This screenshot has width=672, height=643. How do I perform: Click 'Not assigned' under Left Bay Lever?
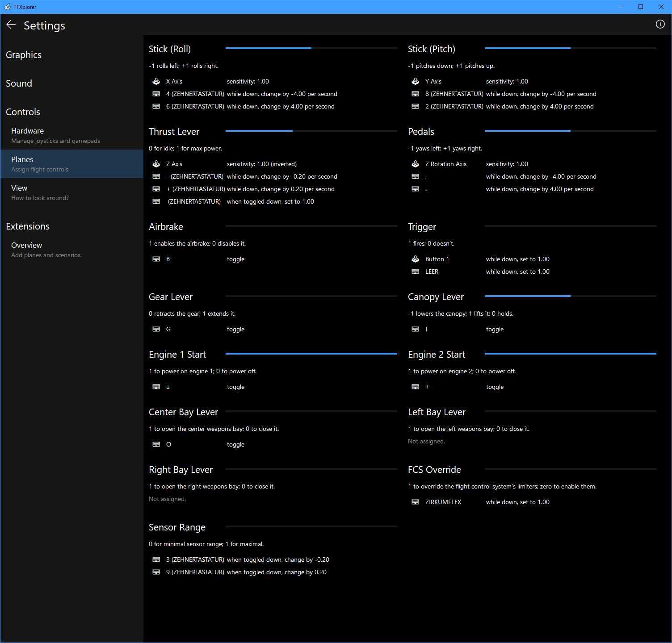coord(426,441)
